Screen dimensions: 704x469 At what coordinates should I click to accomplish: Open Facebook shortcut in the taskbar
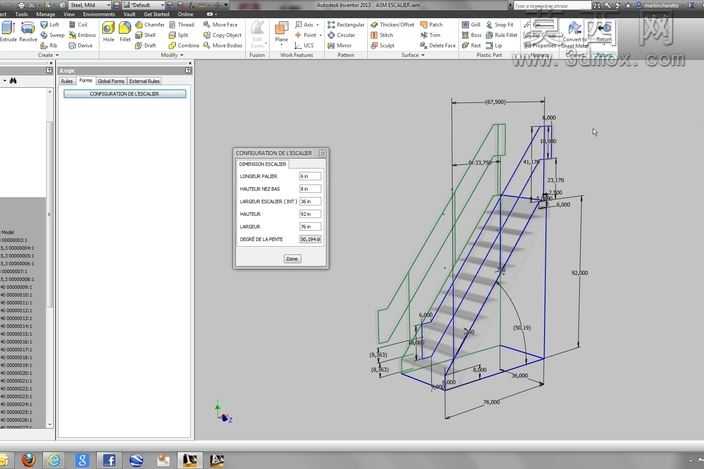(109, 460)
